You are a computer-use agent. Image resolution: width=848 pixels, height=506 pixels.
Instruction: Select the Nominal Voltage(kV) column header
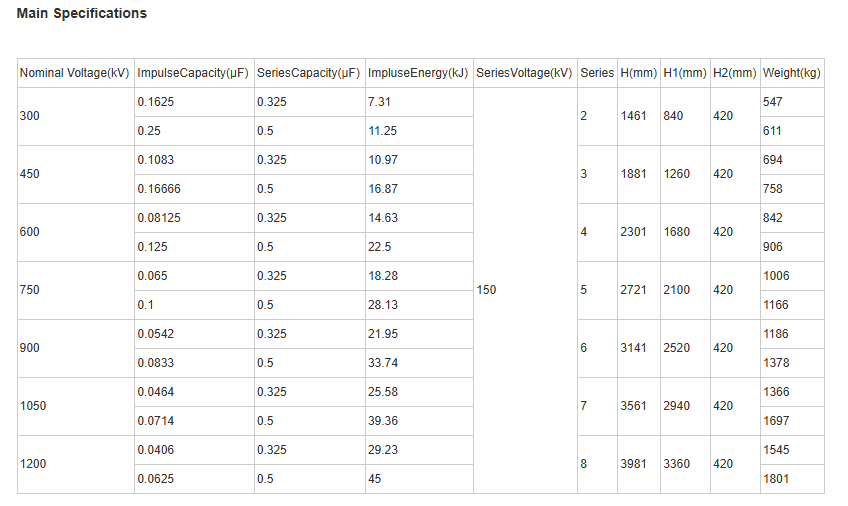76,73
